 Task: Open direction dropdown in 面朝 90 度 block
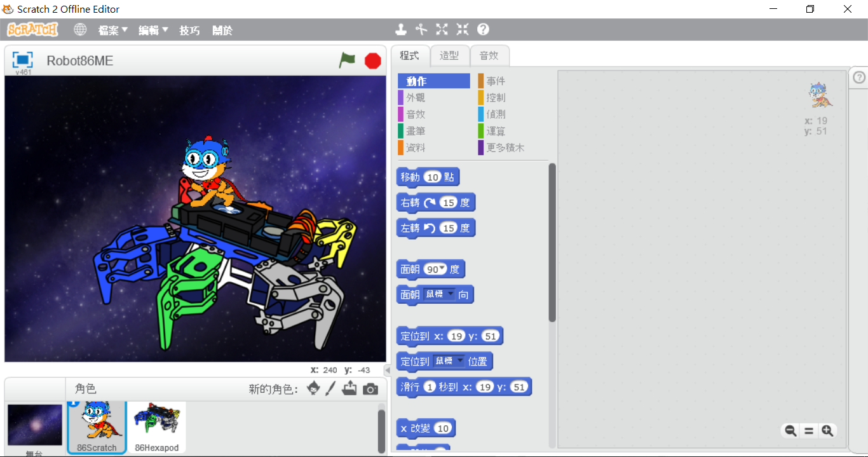[443, 268]
